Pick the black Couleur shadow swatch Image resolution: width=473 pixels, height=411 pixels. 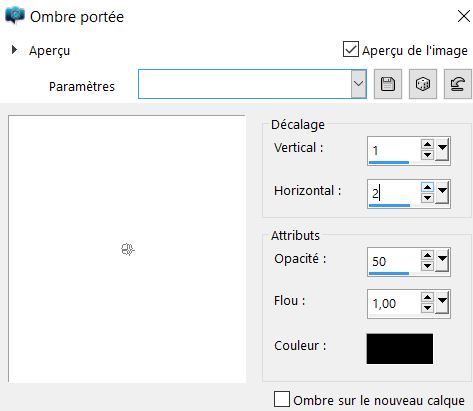point(400,349)
